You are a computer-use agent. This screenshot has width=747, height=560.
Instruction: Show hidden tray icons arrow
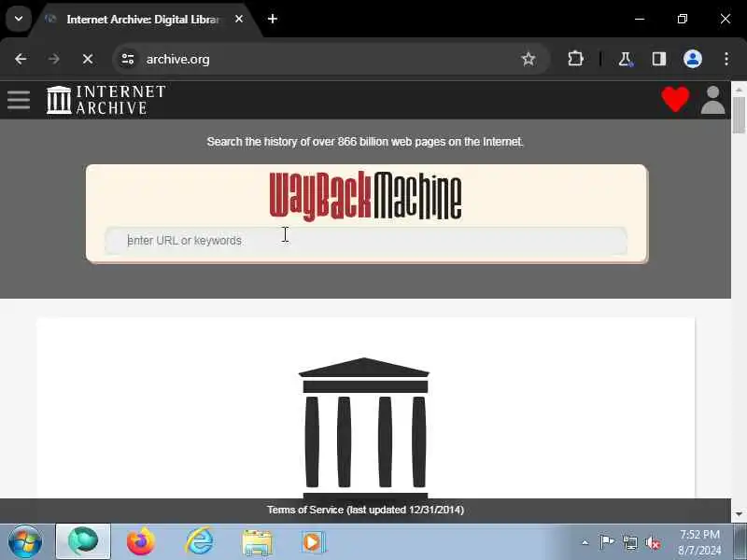pos(585,542)
